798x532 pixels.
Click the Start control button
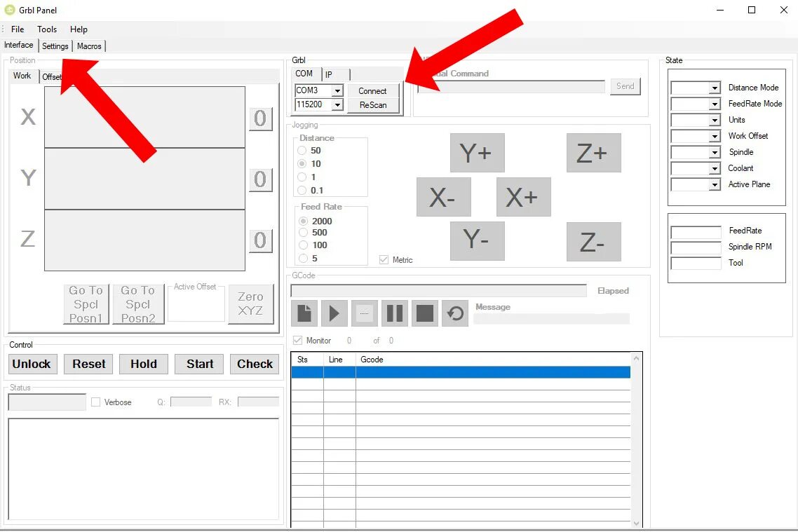coord(199,364)
